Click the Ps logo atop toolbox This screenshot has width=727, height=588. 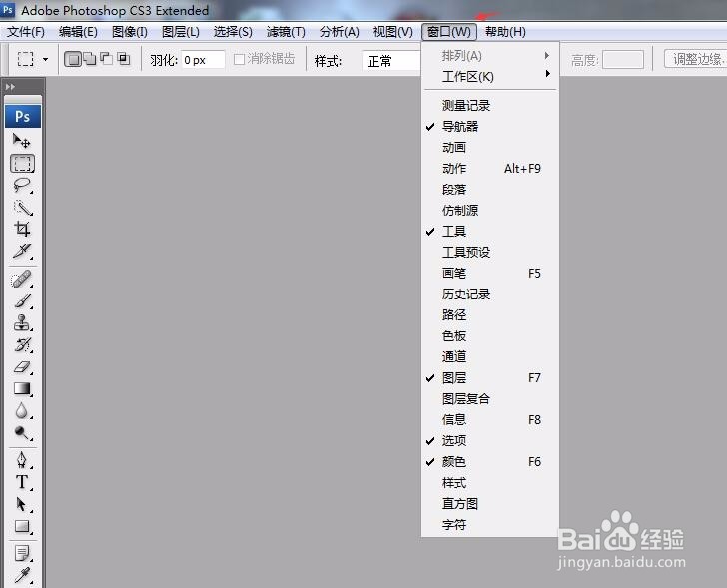point(23,117)
